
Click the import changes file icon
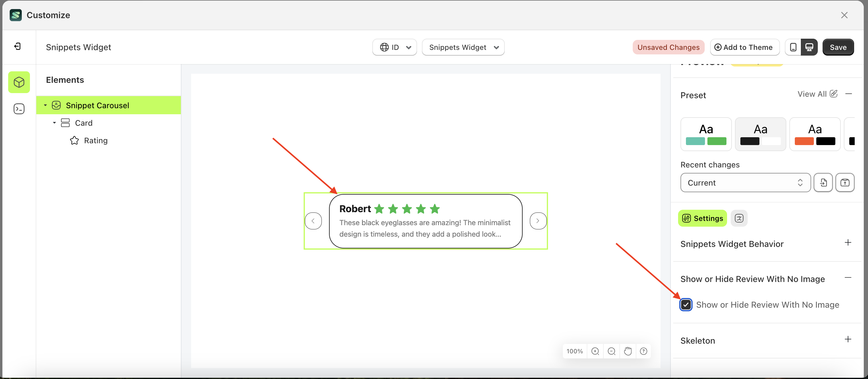click(x=823, y=183)
